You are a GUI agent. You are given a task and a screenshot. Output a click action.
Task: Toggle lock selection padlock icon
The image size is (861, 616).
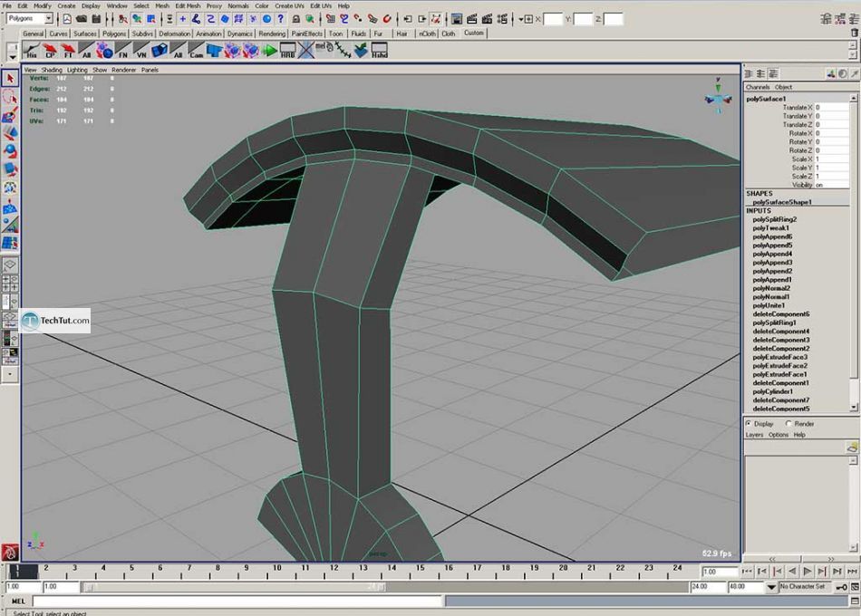(x=295, y=19)
